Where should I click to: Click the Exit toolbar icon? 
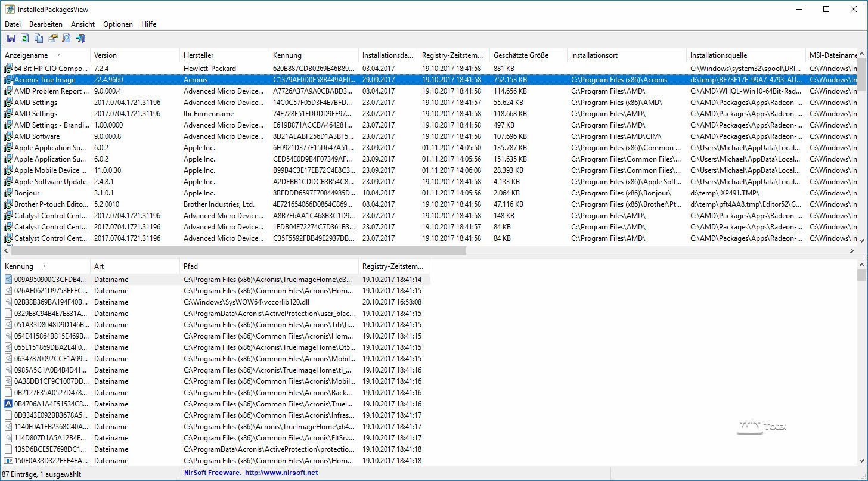pos(80,39)
